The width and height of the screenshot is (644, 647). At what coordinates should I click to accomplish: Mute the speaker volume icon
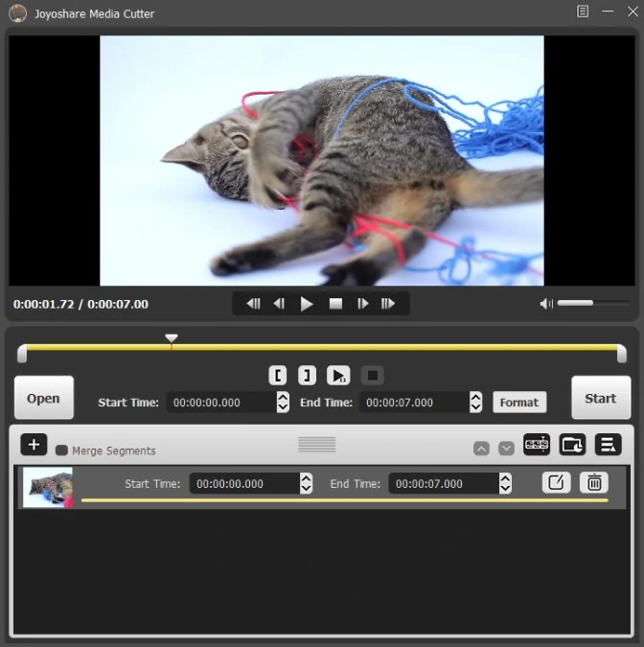click(x=546, y=304)
